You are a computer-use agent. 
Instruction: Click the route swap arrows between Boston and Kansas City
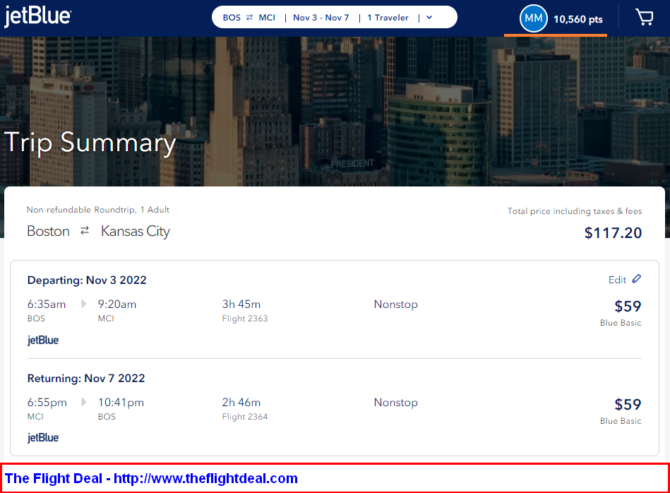[85, 231]
